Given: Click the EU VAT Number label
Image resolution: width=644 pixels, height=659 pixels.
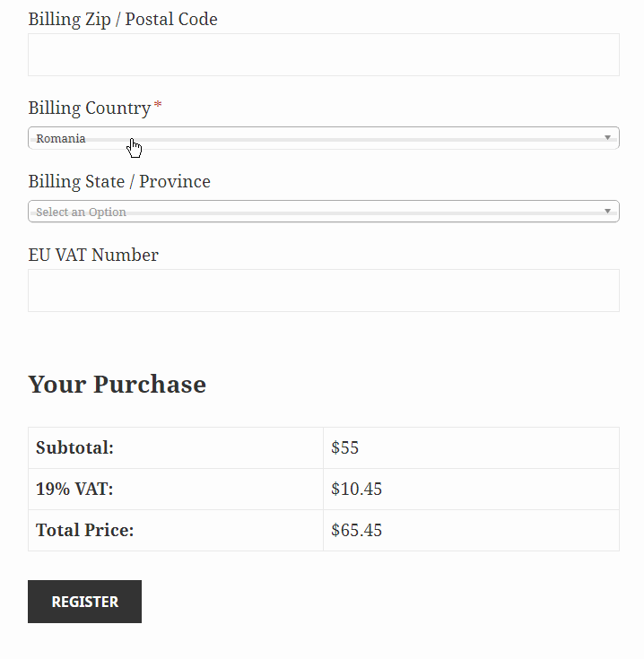Looking at the screenshot, I should coord(93,256).
